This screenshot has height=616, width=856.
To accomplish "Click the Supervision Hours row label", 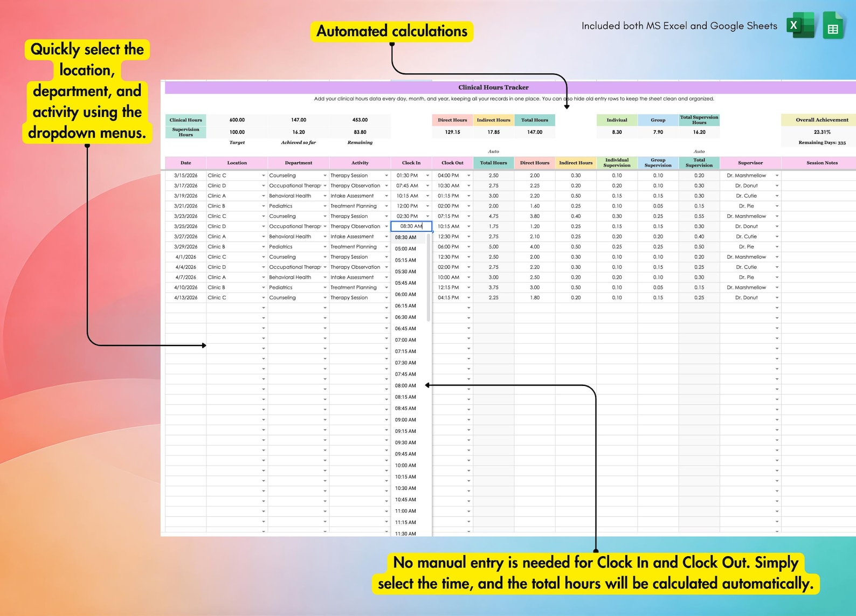I will 186,132.
